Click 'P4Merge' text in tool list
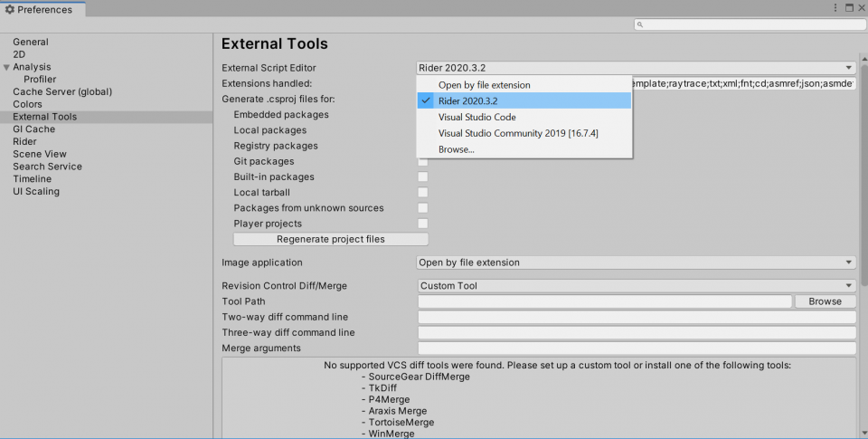 coord(389,400)
